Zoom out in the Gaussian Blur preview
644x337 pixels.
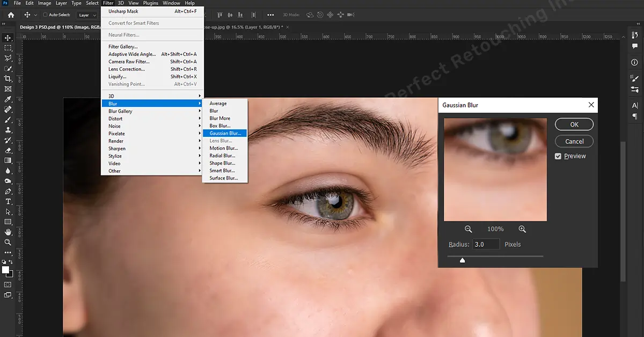click(468, 229)
